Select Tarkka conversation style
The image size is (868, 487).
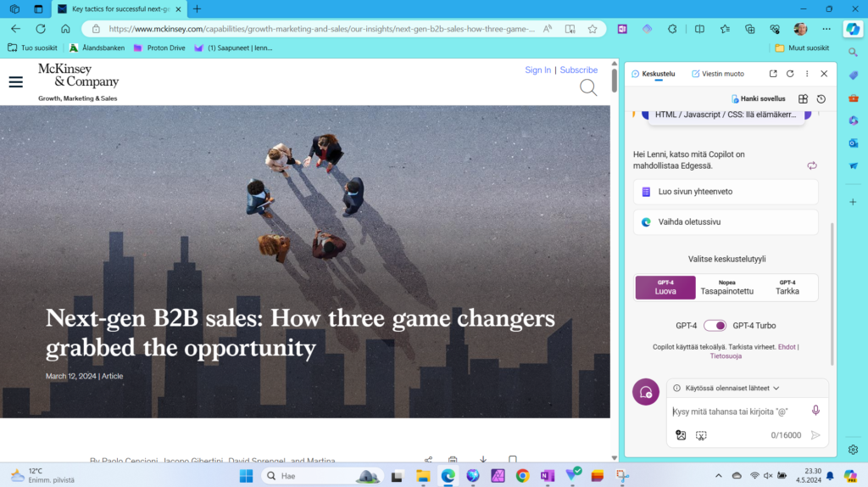tap(787, 288)
